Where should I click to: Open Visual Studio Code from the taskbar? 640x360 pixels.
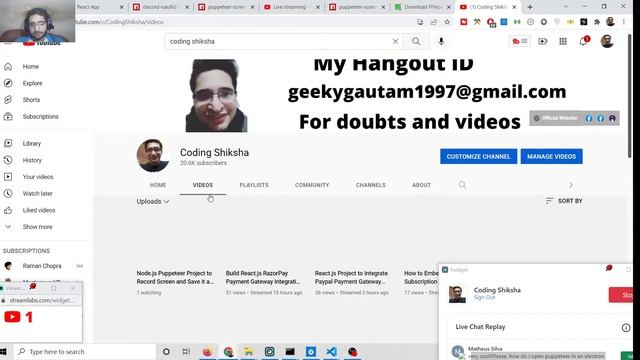tap(331, 351)
